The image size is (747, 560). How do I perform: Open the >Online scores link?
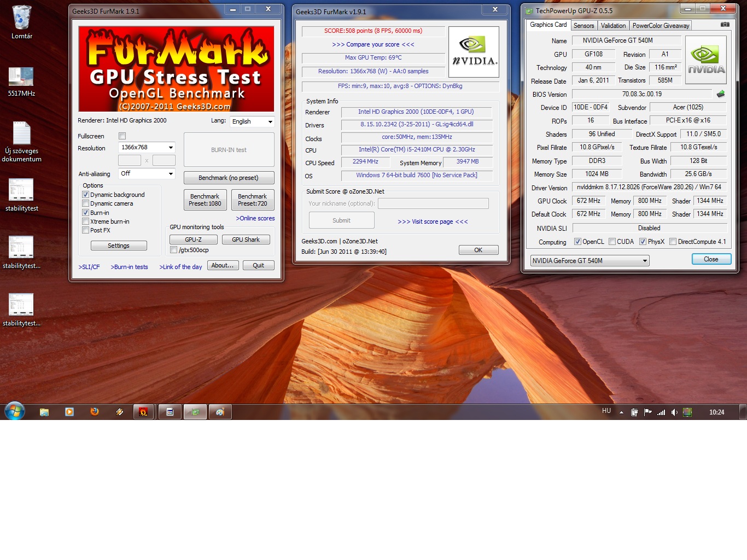pos(255,218)
